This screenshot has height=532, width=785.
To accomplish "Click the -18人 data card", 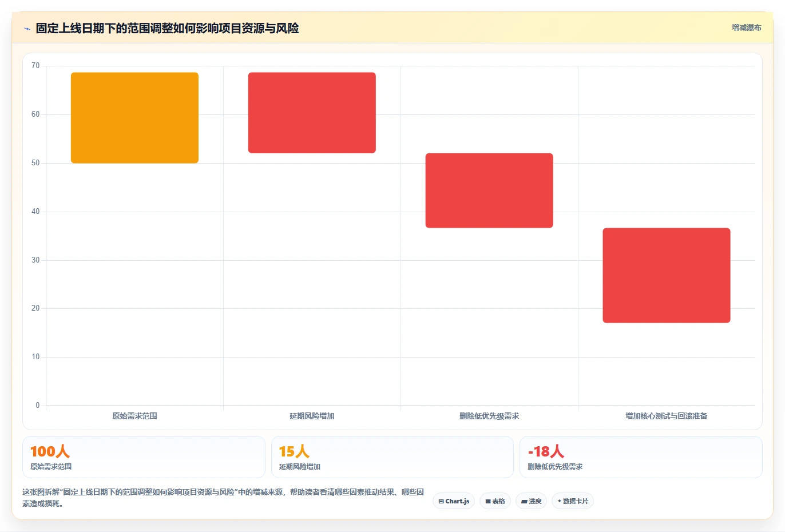I will pyautogui.click(x=641, y=457).
